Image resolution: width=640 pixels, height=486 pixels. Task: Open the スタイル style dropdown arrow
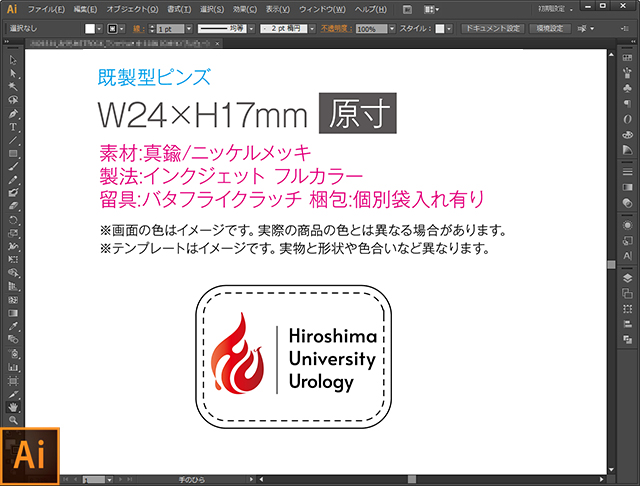(x=449, y=29)
